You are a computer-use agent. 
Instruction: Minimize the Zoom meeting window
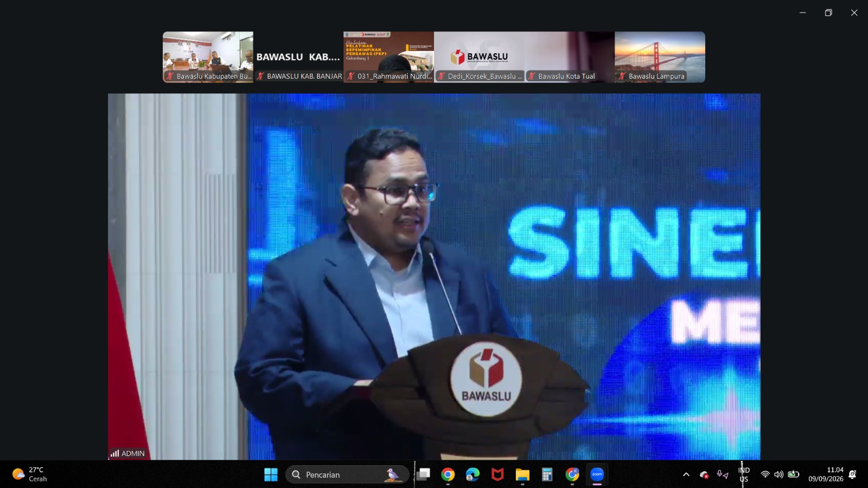(x=802, y=12)
